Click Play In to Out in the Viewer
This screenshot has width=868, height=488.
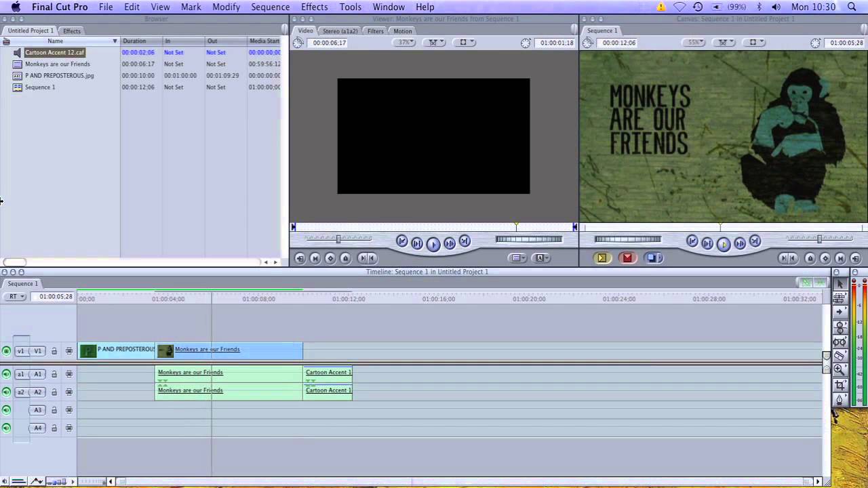tap(417, 243)
